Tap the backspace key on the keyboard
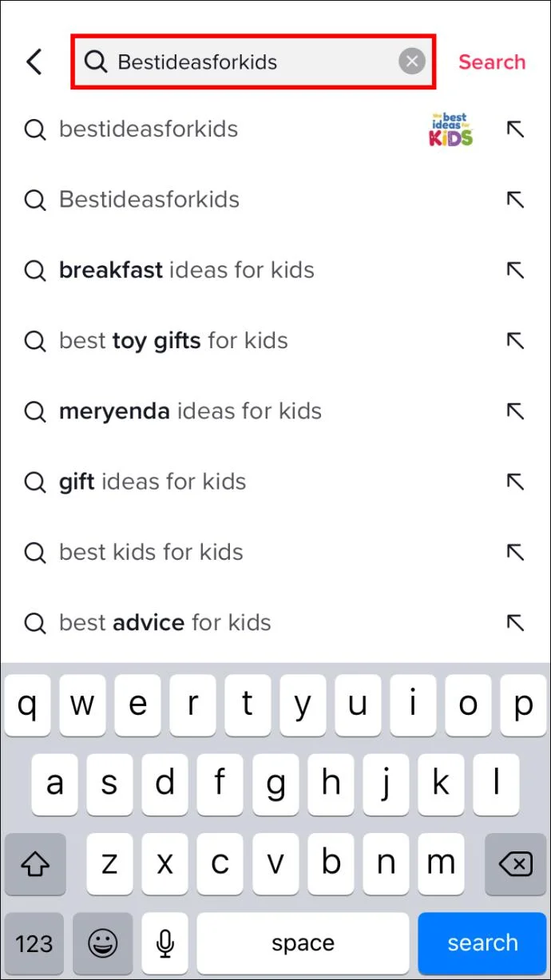Image resolution: width=551 pixels, height=980 pixels. [515, 863]
